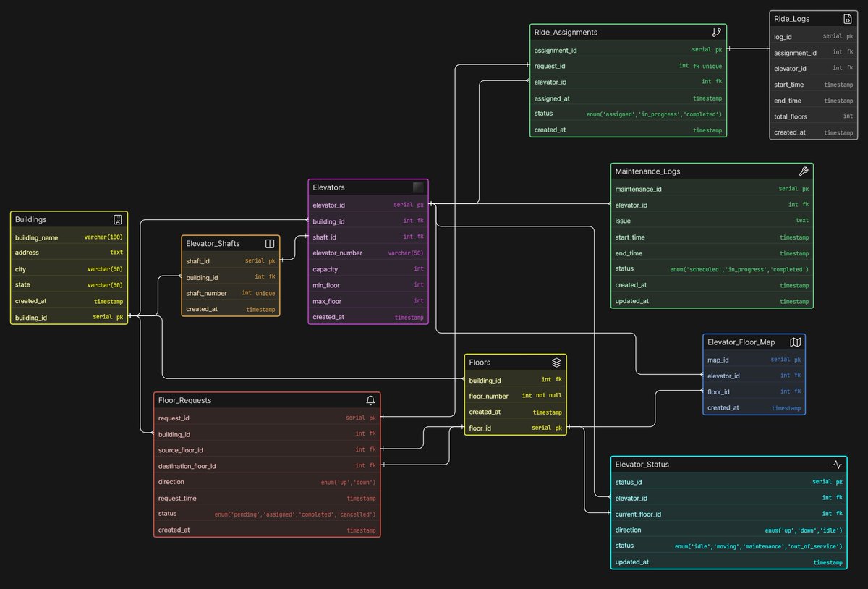Select the Floor_Requests table header

tap(267, 400)
